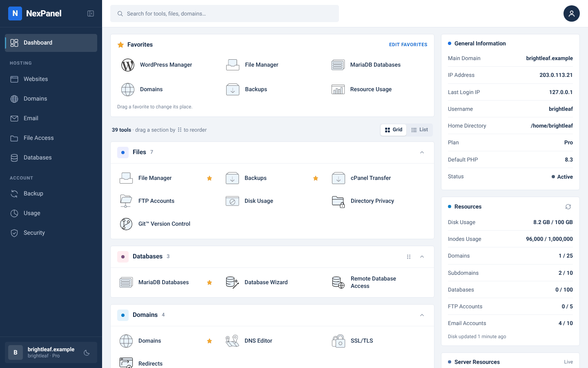Unfavorite MariaDB Databases with its star
This screenshot has width=588, height=368.
click(x=209, y=283)
